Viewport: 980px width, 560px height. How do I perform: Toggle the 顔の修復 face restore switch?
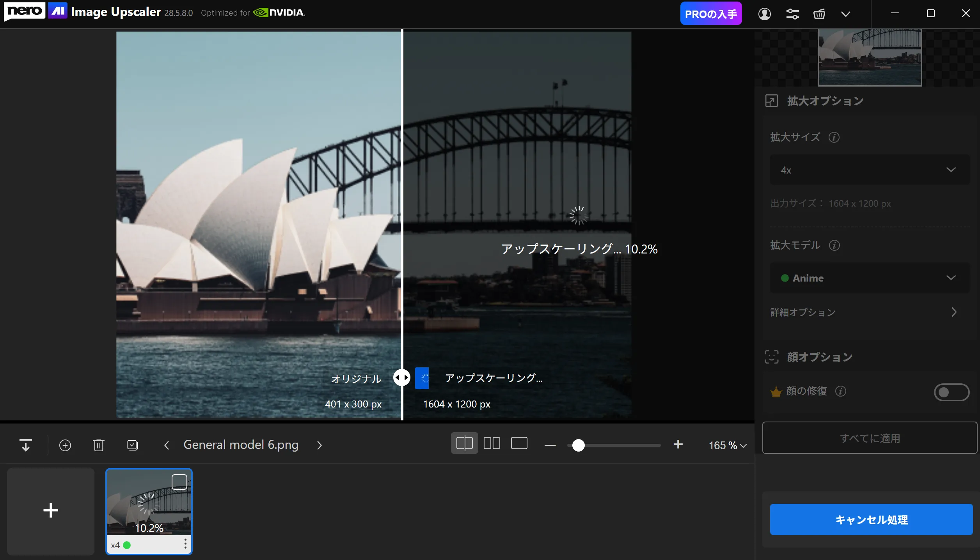tap(951, 392)
